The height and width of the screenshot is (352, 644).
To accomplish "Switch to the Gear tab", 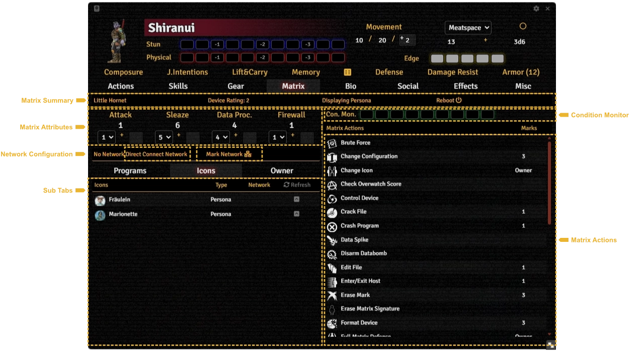I will pos(235,86).
